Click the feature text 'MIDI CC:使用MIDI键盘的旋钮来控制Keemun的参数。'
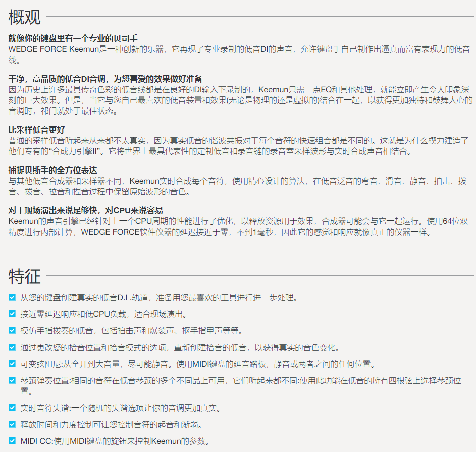The image size is (476, 452). coord(116,441)
